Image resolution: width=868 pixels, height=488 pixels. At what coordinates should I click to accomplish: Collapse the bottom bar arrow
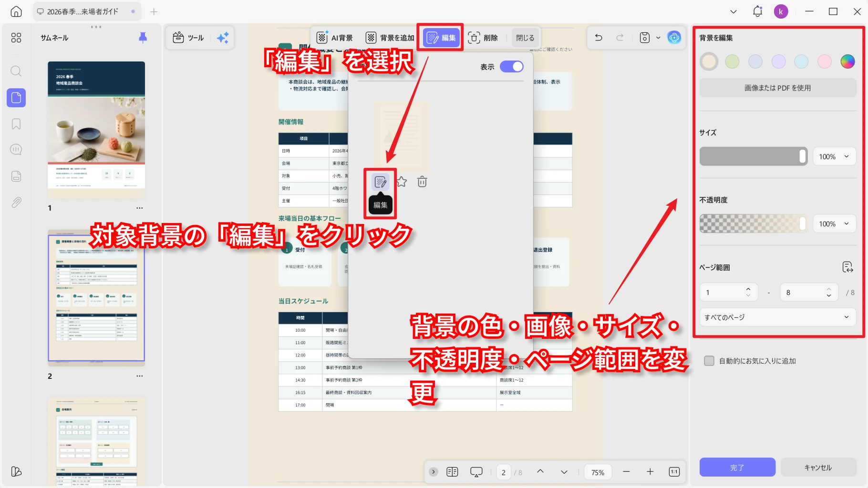pyautogui.click(x=433, y=472)
